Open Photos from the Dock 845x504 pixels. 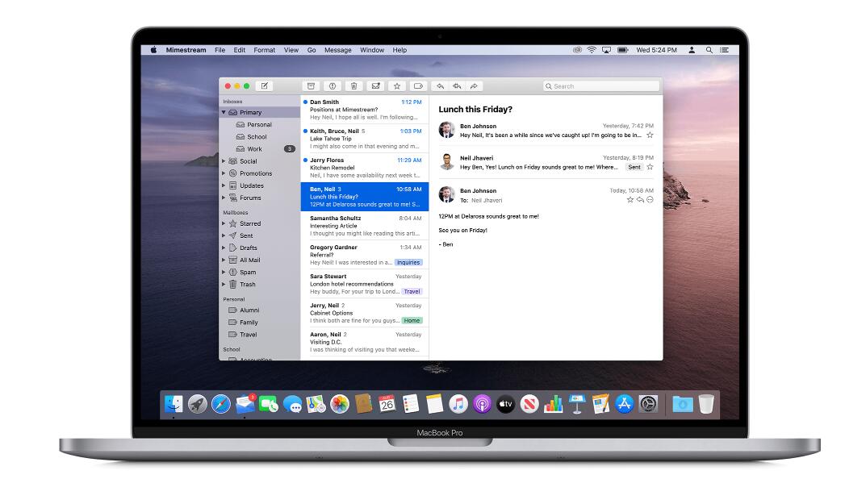point(340,404)
